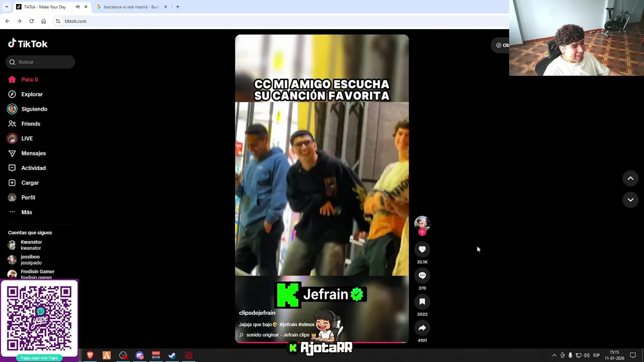This screenshot has width=644, height=362.
Task: Open Brave browser from the taskbar
Action: click(90, 355)
